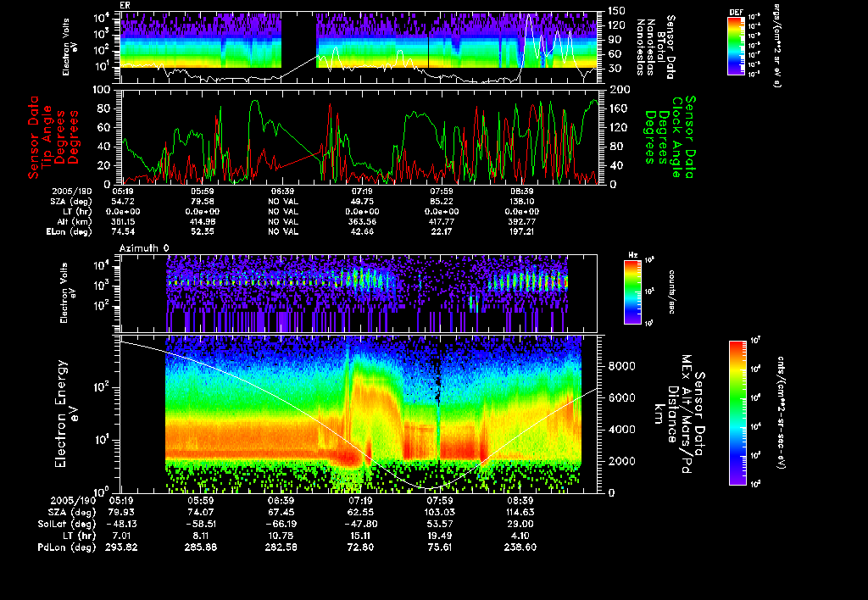The width and height of the screenshot is (868, 600).
Task: Select the ELon (deg) row label
Action: [x=70, y=232]
